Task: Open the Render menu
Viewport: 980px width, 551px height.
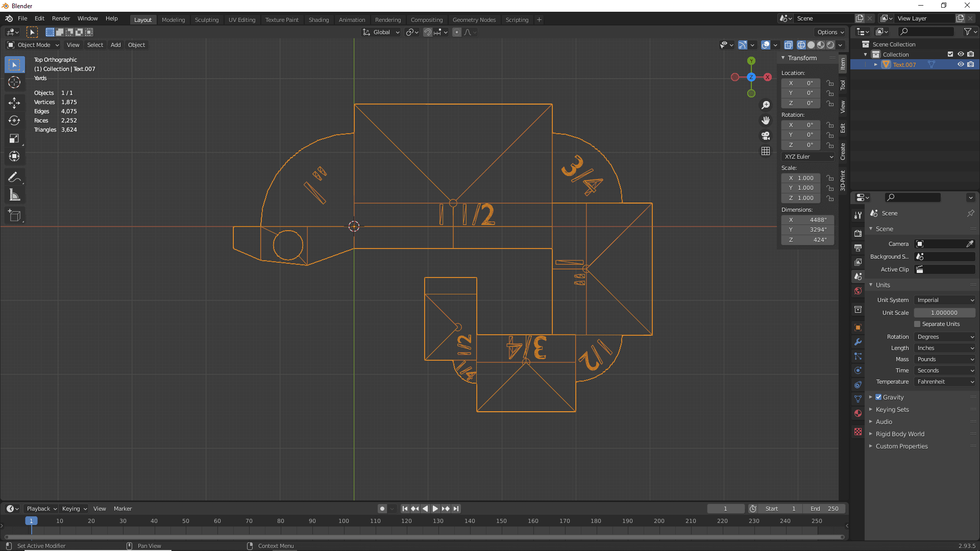Action: tap(61, 18)
